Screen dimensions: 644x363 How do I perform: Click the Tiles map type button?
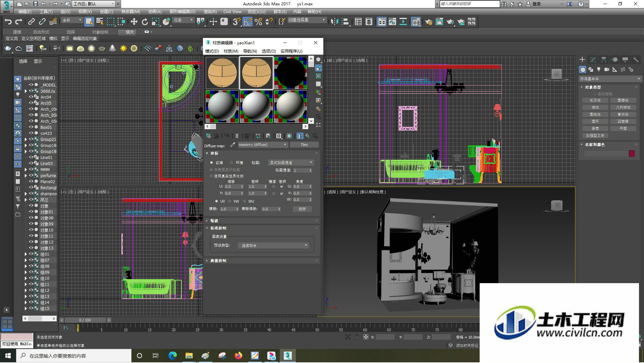coord(304,145)
